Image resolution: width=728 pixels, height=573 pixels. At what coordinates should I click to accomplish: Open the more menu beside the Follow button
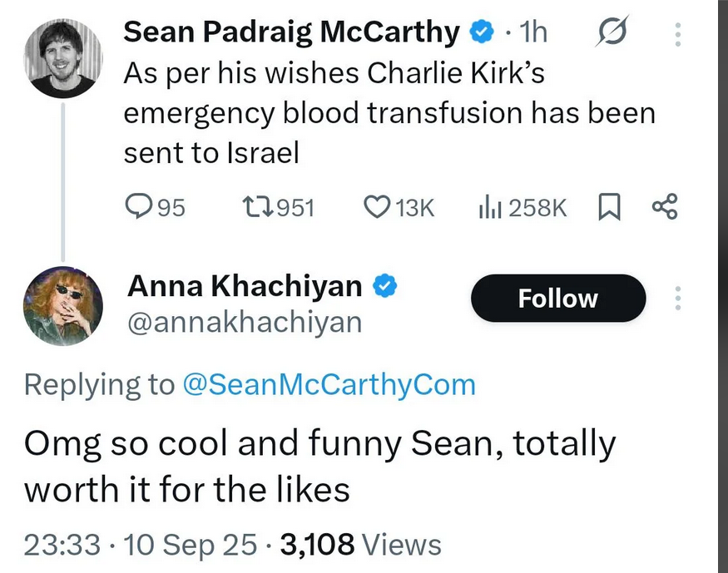coord(678,298)
